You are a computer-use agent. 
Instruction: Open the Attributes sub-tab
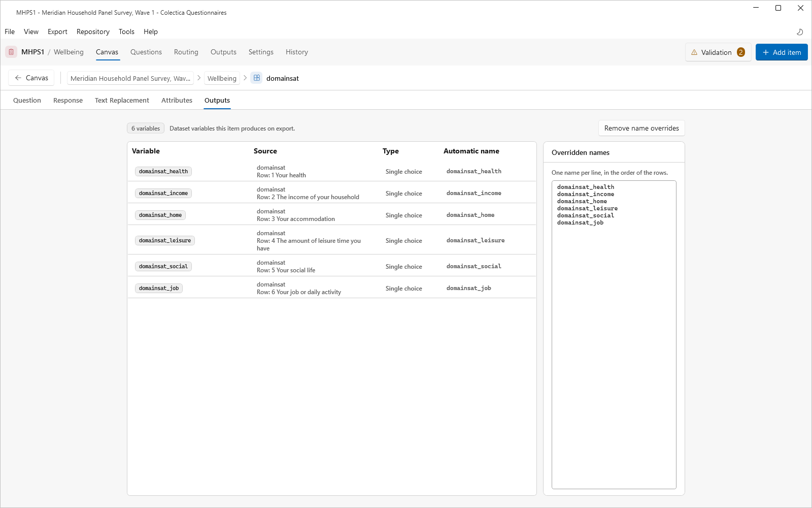click(x=177, y=100)
